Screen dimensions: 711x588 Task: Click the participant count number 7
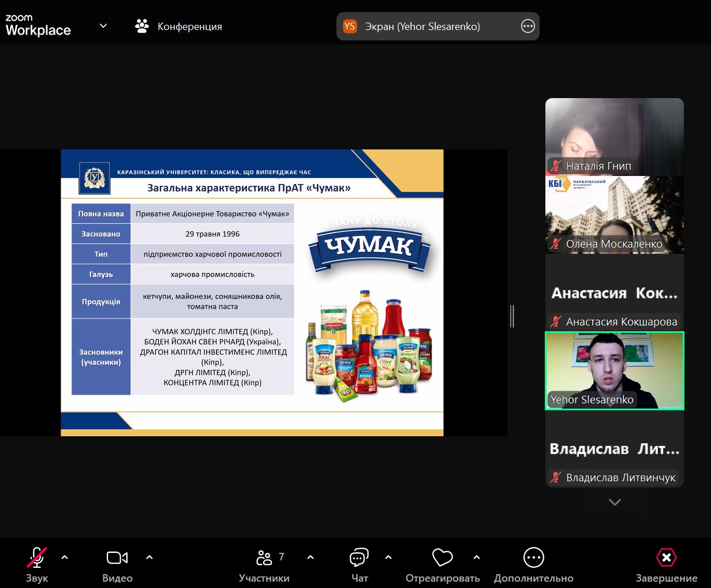(282, 556)
